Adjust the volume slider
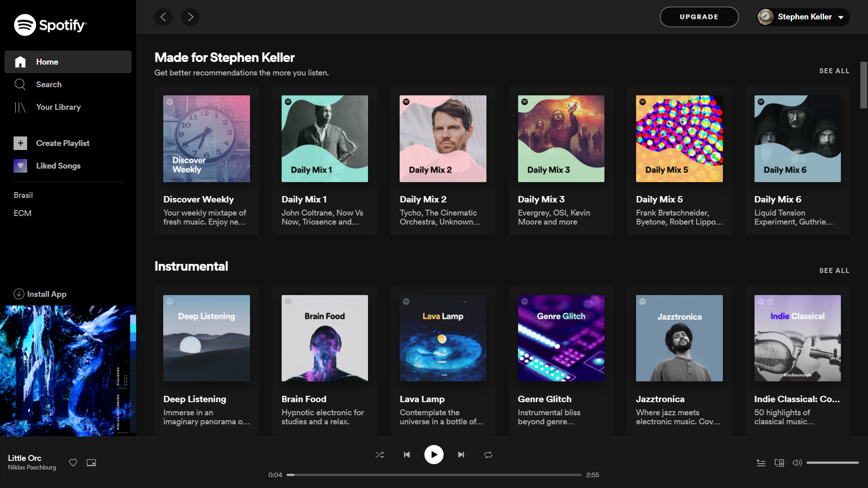This screenshot has height=488, width=868. (832, 463)
